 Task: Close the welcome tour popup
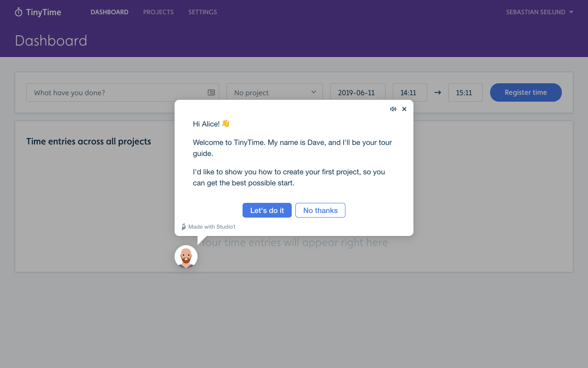click(404, 109)
